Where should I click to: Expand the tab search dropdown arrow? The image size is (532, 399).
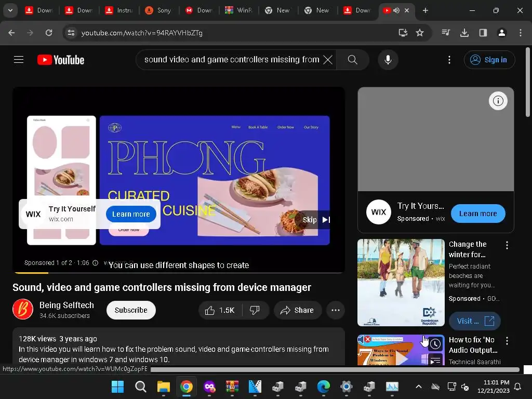(10, 10)
